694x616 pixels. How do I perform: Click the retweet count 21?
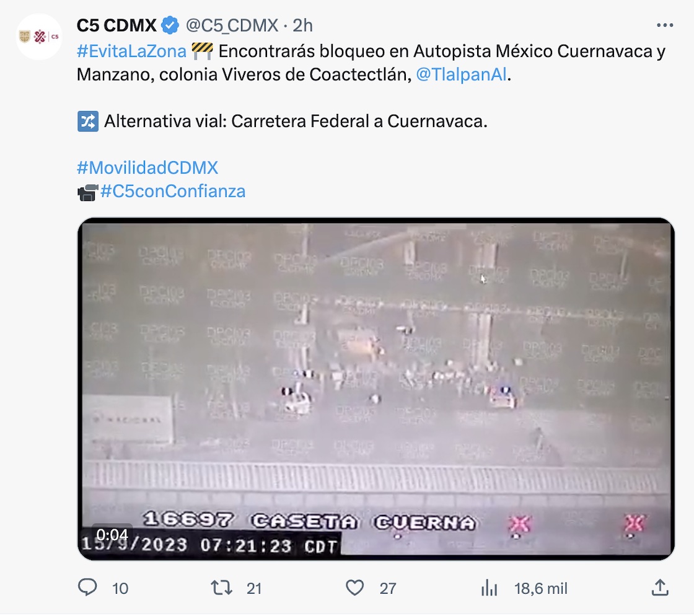pyautogui.click(x=254, y=589)
